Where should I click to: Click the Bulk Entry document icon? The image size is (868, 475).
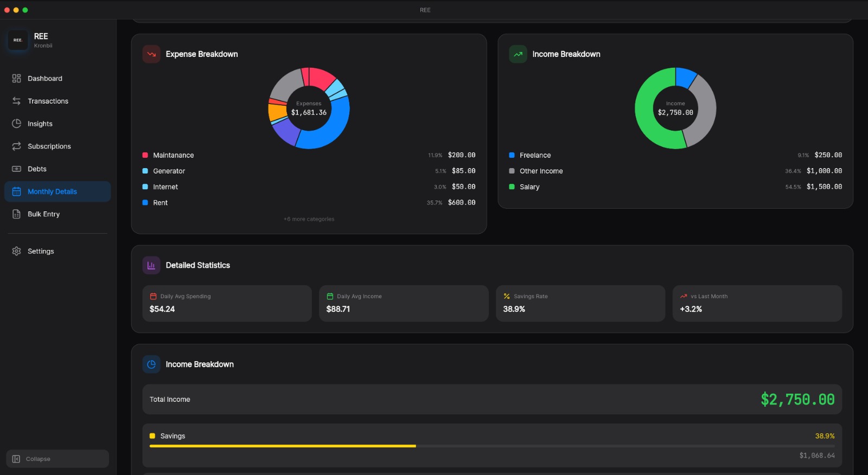16,214
